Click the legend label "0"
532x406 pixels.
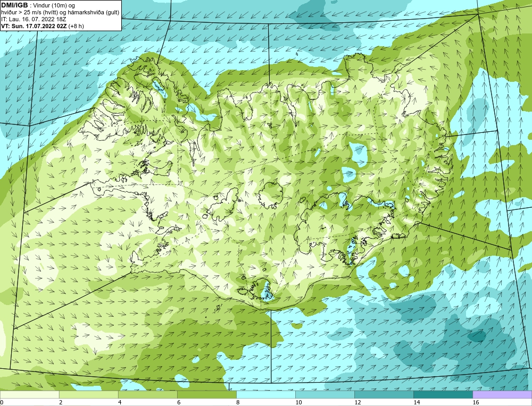[x=2, y=402]
